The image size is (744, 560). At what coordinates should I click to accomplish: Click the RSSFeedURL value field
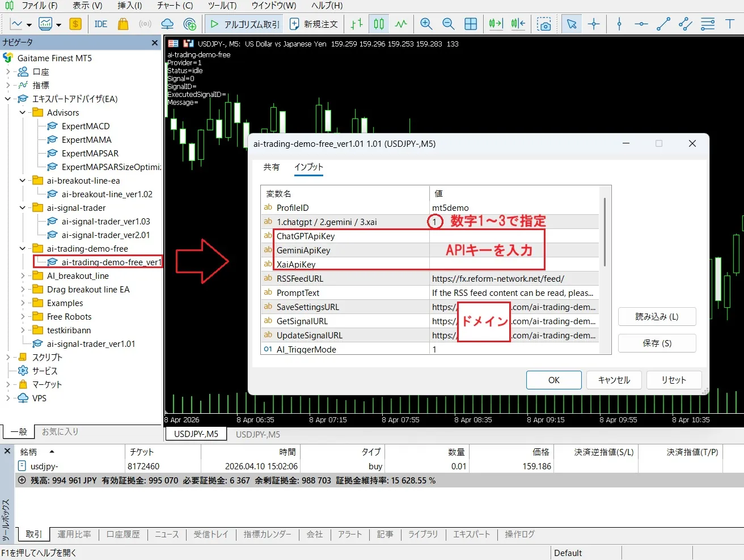click(514, 279)
